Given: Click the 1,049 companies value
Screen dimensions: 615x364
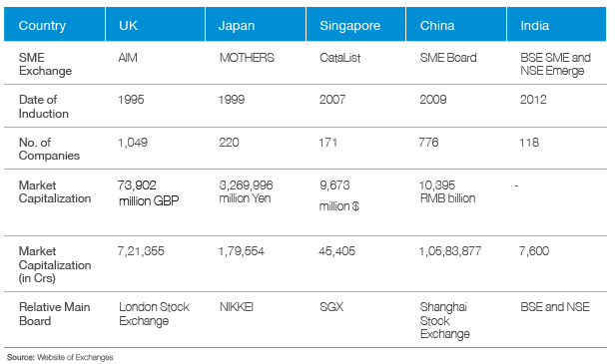Looking at the screenshot, I should click(133, 143).
